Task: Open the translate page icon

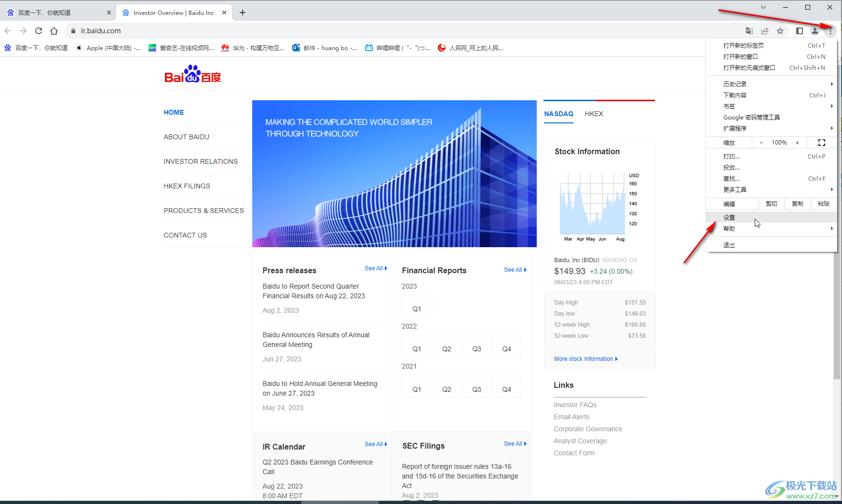Action: [749, 31]
